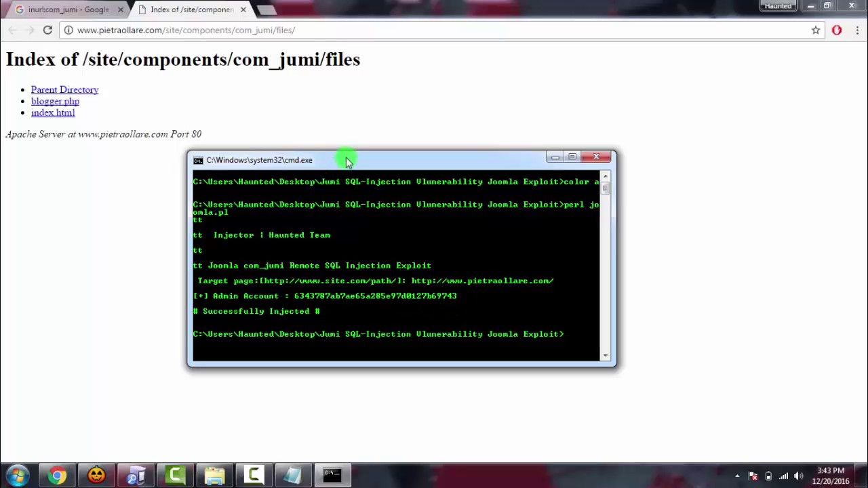Click the cmd.exe title bar icon
This screenshot has height=488, width=868.
pyautogui.click(x=198, y=161)
